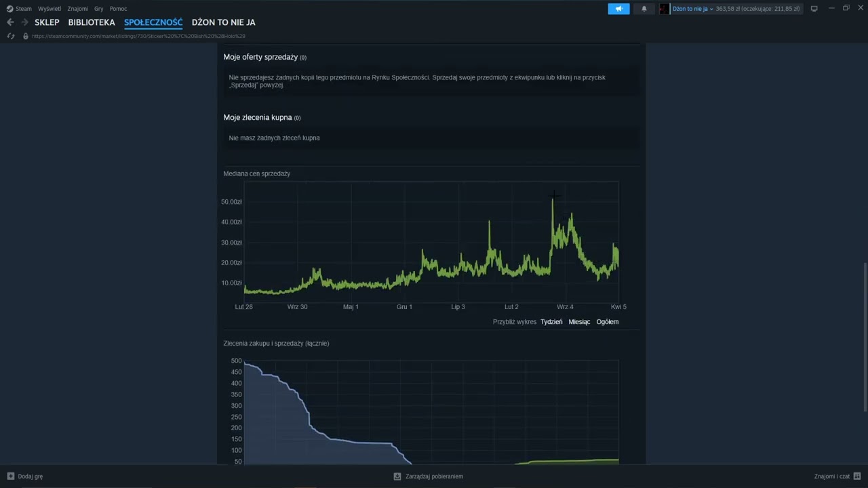Open the DŻON TO NIE JA tab
This screenshot has width=868, height=488.
click(x=224, y=22)
